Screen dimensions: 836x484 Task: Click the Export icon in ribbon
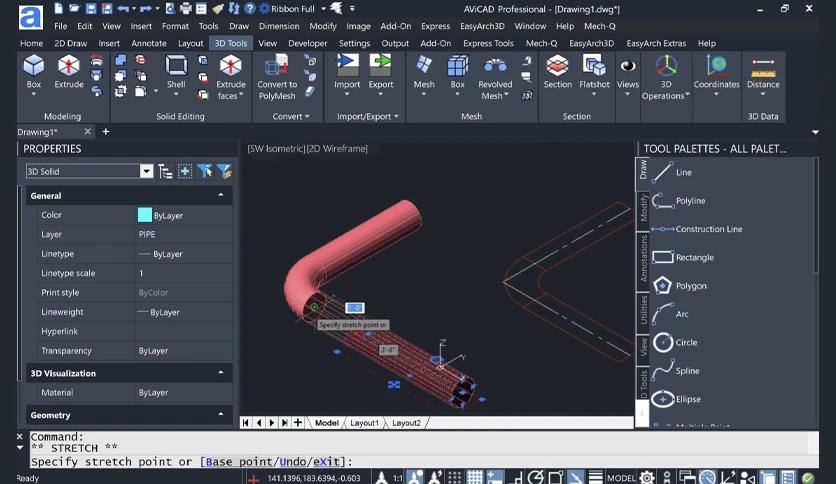[x=381, y=66]
